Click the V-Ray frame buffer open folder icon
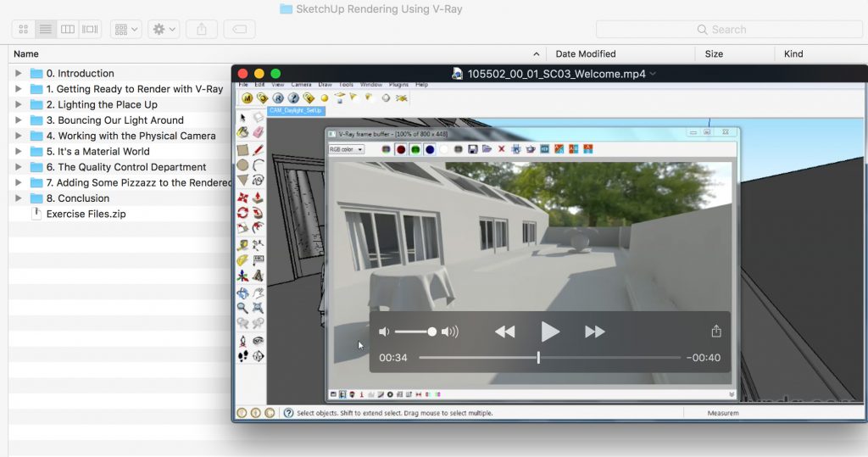Image resolution: width=868 pixels, height=457 pixels. (487, 149)
